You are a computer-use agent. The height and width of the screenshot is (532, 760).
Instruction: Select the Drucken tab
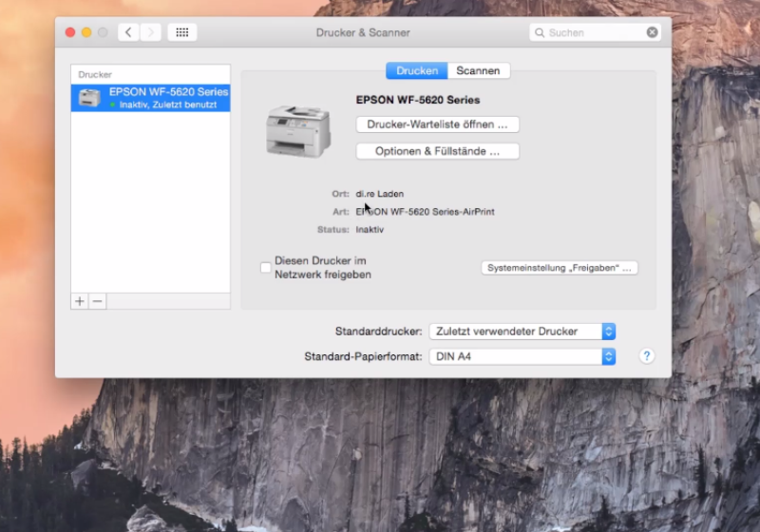pyautogui.click(x=417, y=71)
